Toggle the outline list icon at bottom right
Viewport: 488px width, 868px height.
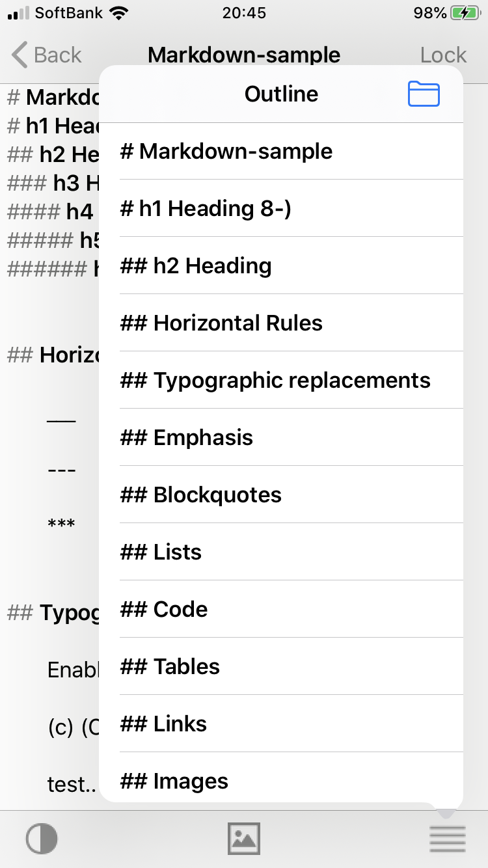(448, 838)
